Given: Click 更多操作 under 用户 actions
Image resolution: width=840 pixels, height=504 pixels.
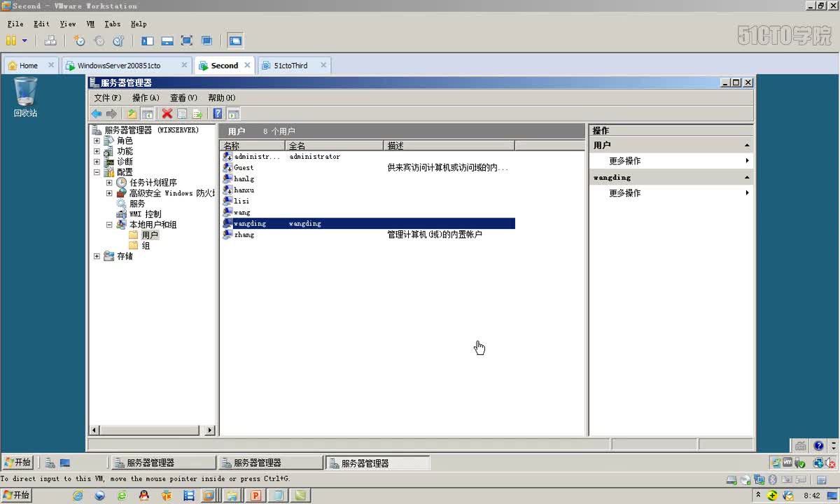Looking at the screenshot, I should coord(624,161).
